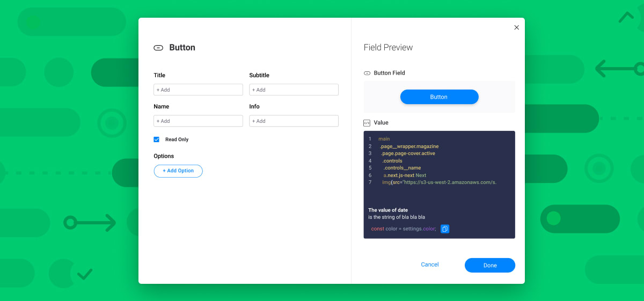Screen dimensions: 644x301
Task: Click the Read Only label text
Action: (x=177, y=140)
